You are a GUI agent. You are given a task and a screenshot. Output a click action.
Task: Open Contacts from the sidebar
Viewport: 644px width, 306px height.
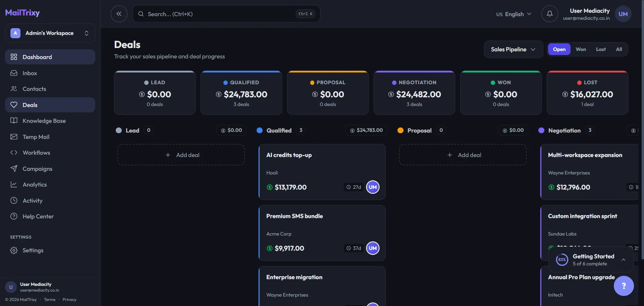point(50,89)
